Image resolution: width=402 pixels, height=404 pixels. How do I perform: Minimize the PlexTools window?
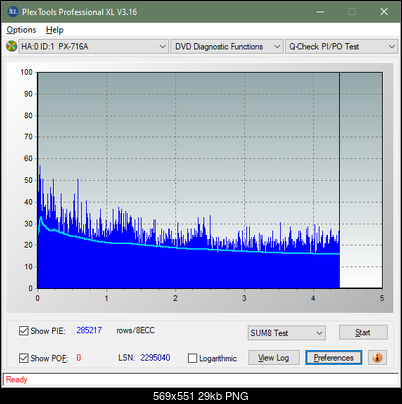320,12
